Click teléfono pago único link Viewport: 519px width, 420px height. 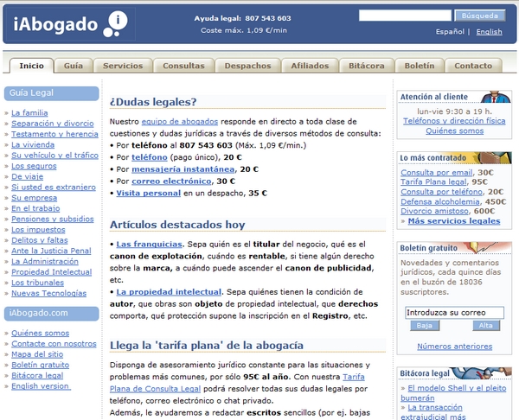(x=150, y=157)
